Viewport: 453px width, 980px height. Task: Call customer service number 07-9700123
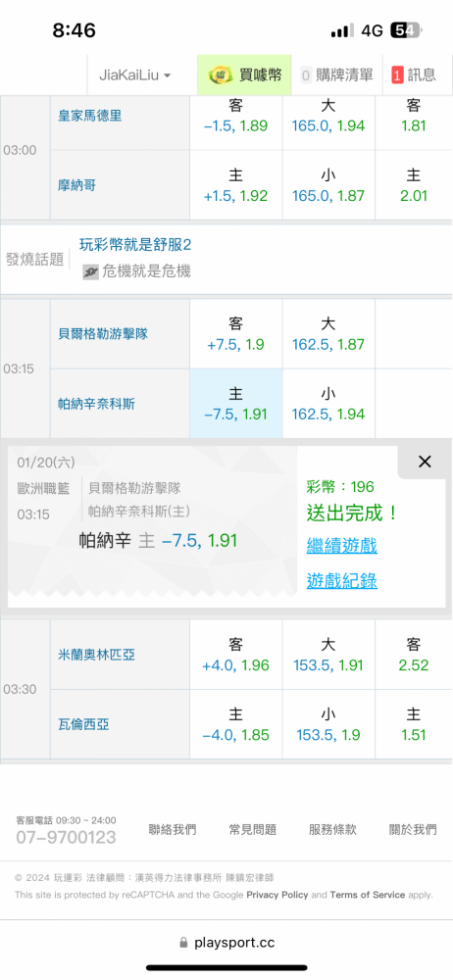coord(67,838)
